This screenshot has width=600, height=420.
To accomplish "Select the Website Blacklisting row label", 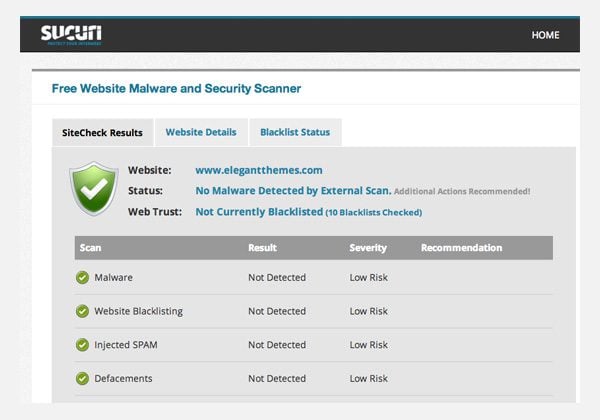I will point(139,311).
